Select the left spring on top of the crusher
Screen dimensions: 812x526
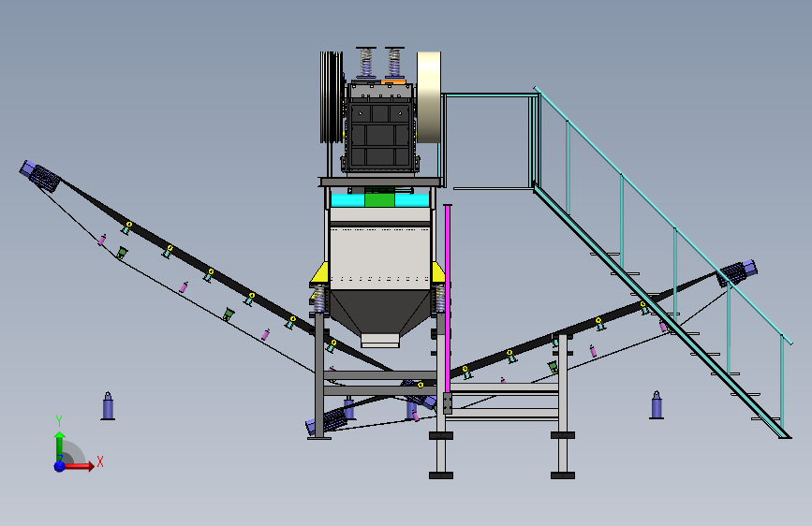pyautogui.click(x=366, y=62)
